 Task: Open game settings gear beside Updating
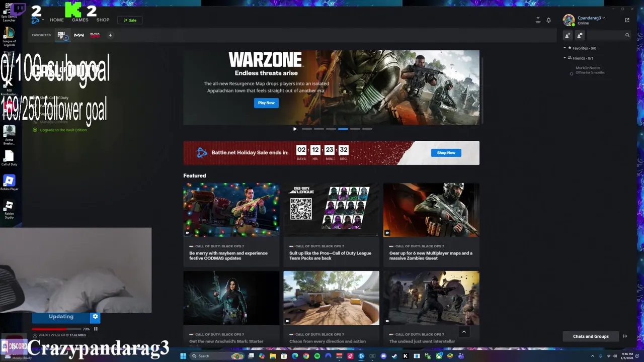pos(95,317)
